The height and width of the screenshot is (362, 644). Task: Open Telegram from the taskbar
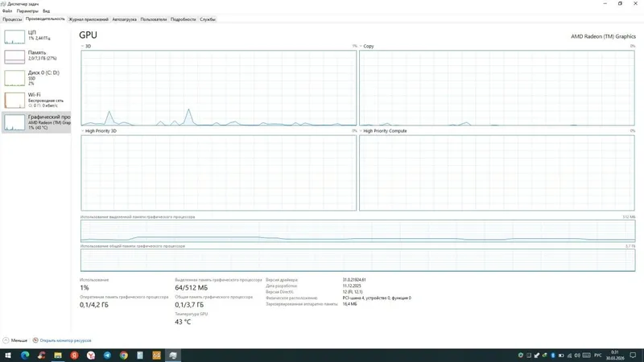point(107,356)
